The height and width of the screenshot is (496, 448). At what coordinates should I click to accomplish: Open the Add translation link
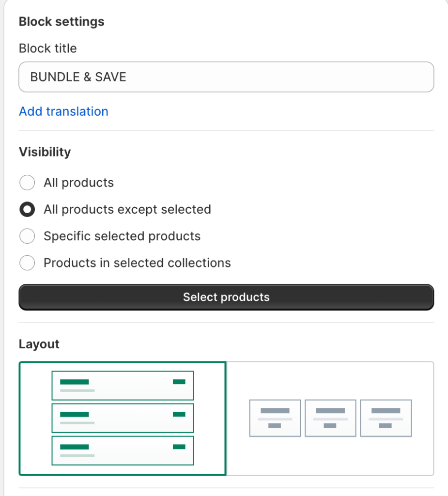63,111
